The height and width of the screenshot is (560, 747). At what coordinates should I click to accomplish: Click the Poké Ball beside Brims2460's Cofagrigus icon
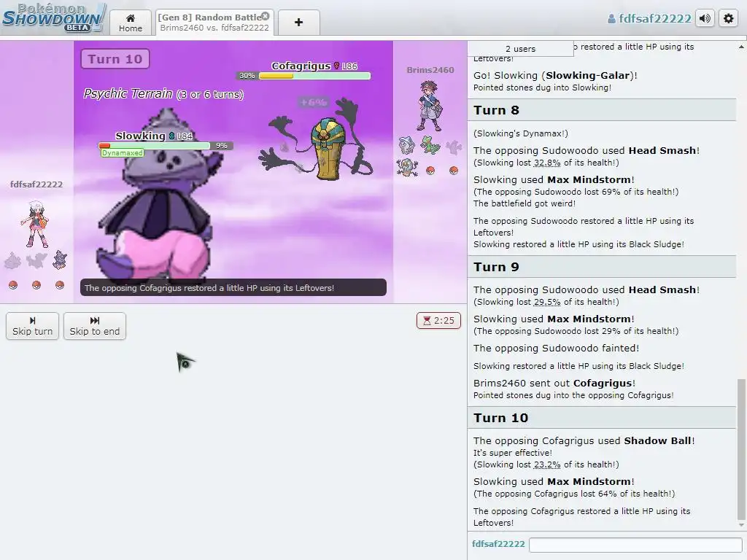coord(430,171)
